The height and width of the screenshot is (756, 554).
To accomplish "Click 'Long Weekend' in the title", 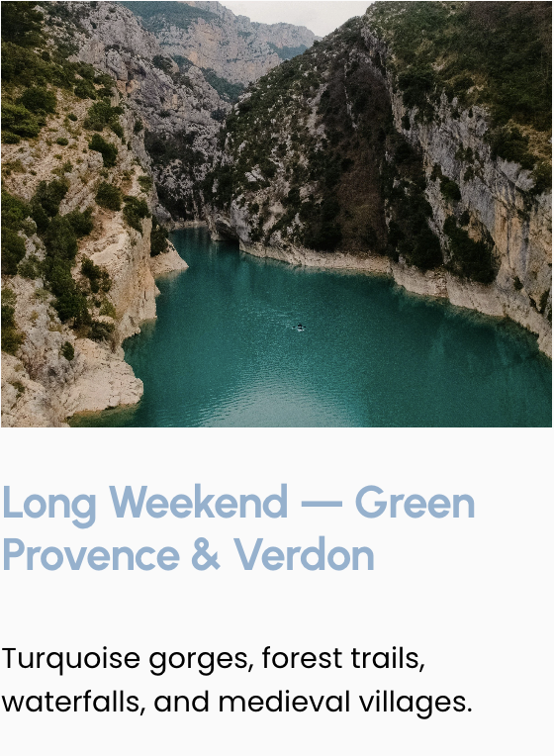I will (x=145, y=505).
